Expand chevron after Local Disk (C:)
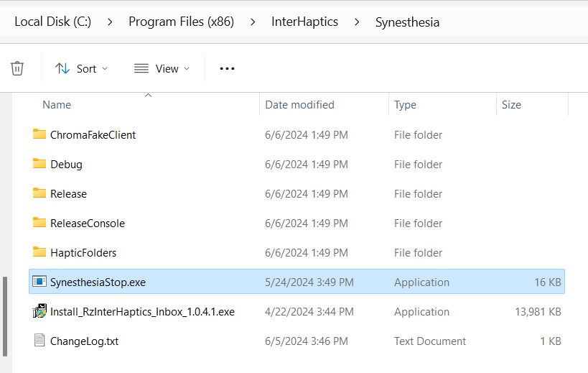The height and width of the screenshot is (373, 588). coord(110,22)
